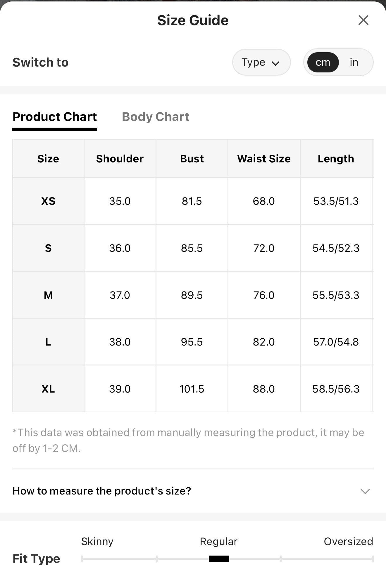
Task: Click the L size bust value 95.5
Action: [192, 342]
